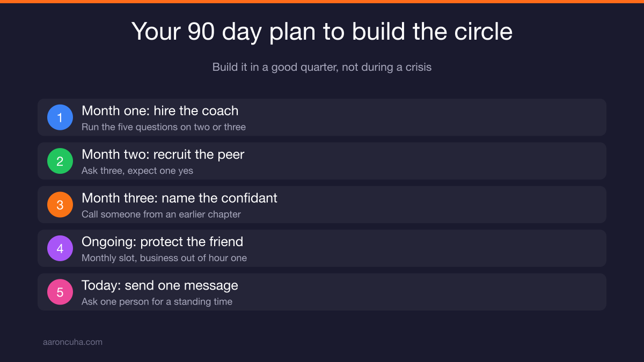
Task: Select 'Month three: name the confidant' heading
Action: tap(179, 198)
